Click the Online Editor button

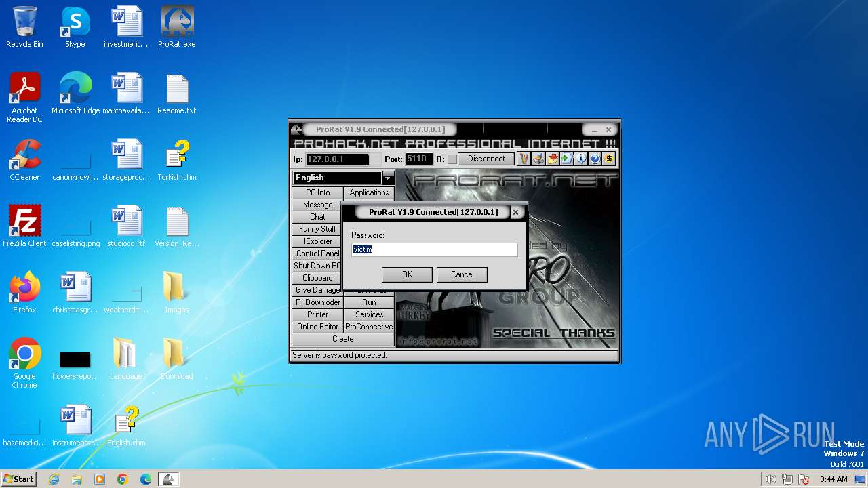317,327
